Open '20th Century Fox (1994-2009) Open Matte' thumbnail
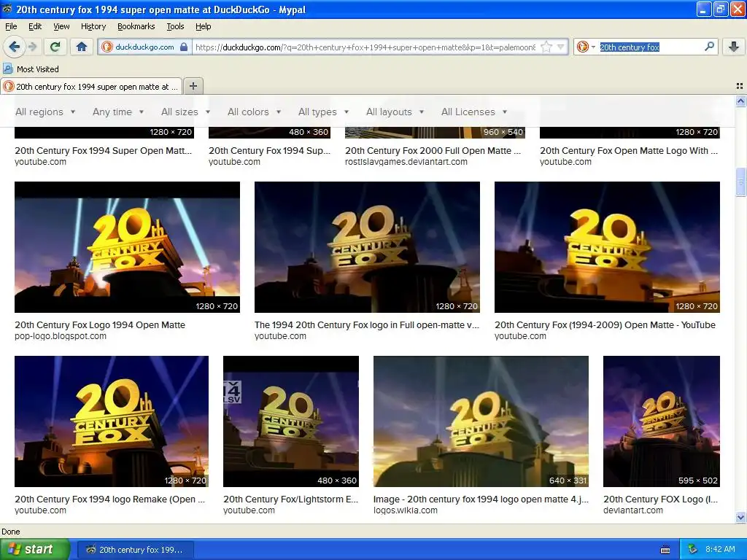747x560 pixels. (x=607, y=247)
